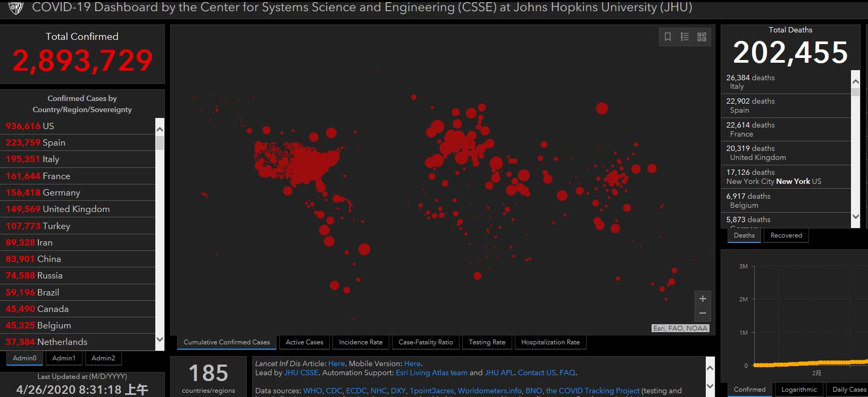Screen dimensions: 868x397
Task: Open the 1point3acres data source link
Action: pyautogui.click(x=432, y=391)
